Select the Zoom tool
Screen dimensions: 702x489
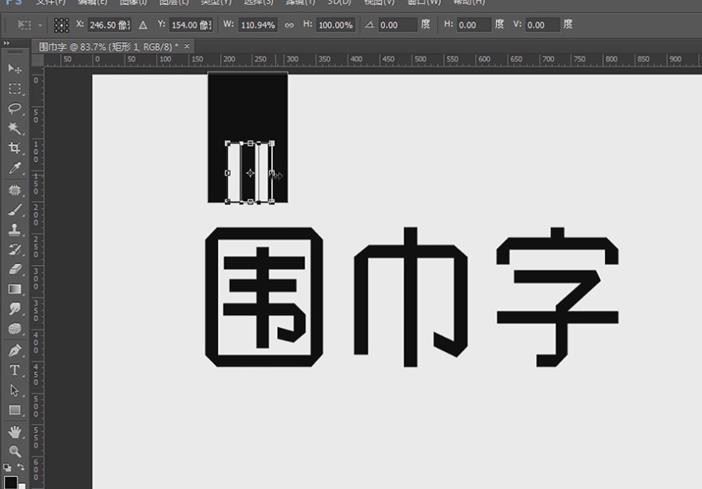(x=14, y=451)
